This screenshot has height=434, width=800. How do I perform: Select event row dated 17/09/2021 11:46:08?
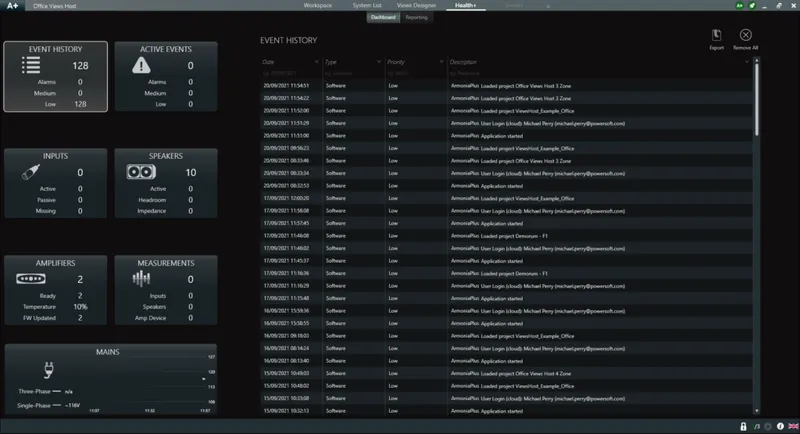tap(506, 236)
